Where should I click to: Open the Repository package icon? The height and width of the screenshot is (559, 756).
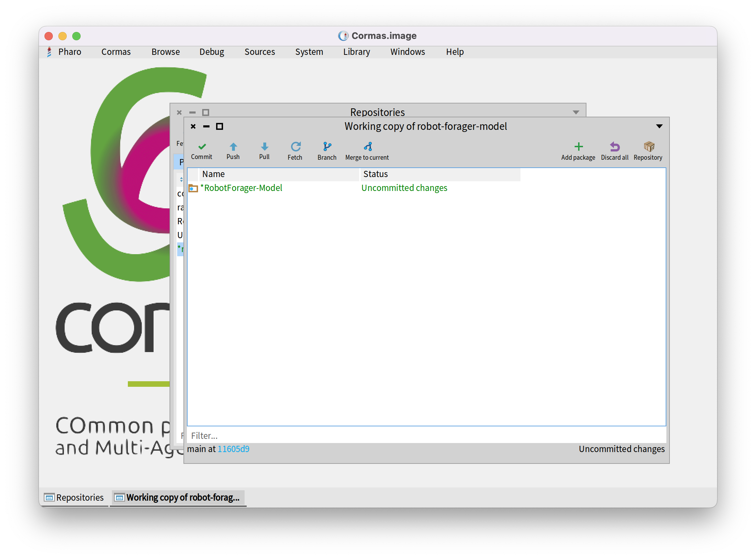pyautogui.click(x=648, y=147)
